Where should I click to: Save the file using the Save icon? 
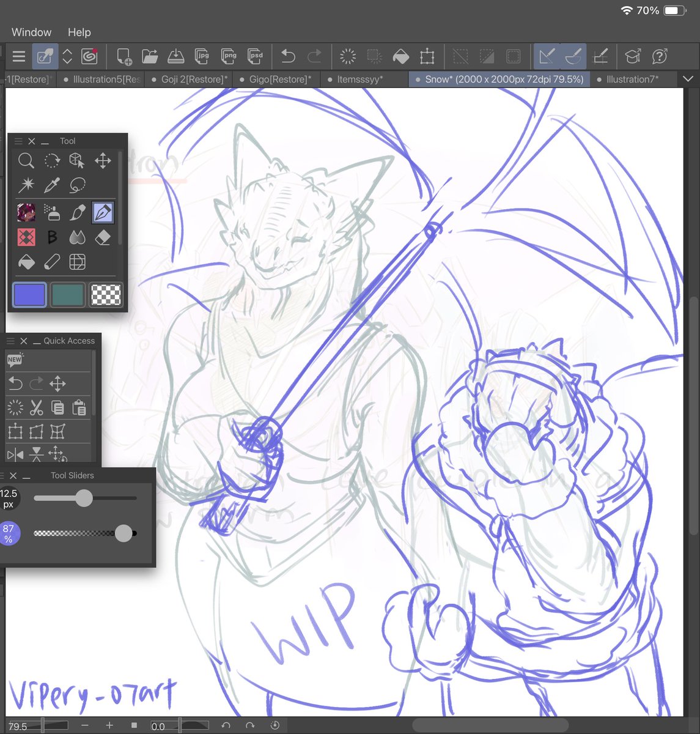pyautogui.click(x=176, y=57)
